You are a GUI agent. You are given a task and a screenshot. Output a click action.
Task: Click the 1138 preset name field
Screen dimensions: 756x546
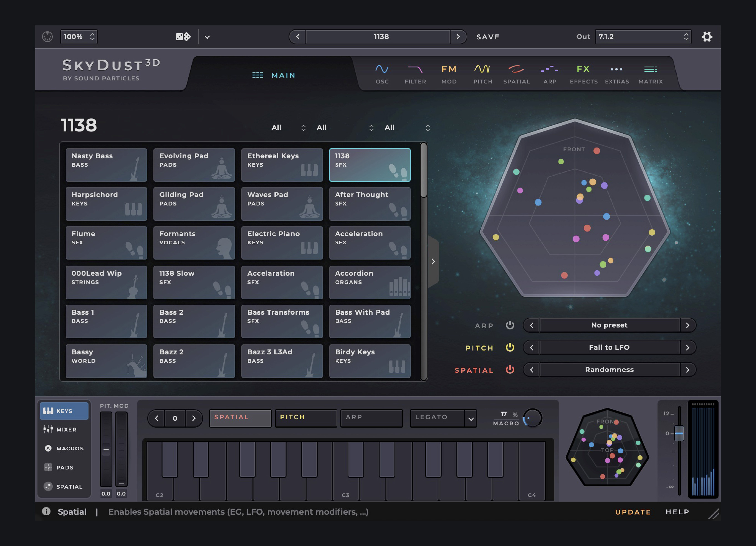coord(378,37)
